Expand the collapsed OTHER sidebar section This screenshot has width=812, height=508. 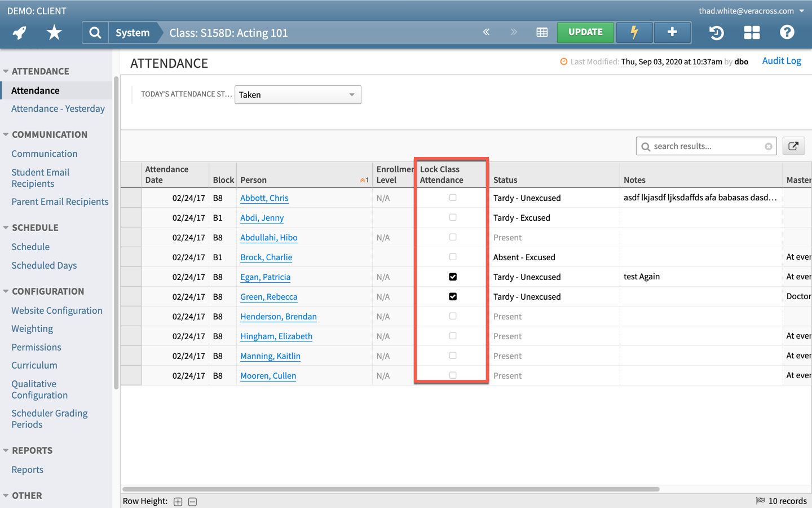pyautogui.click(x=27, y=495)
